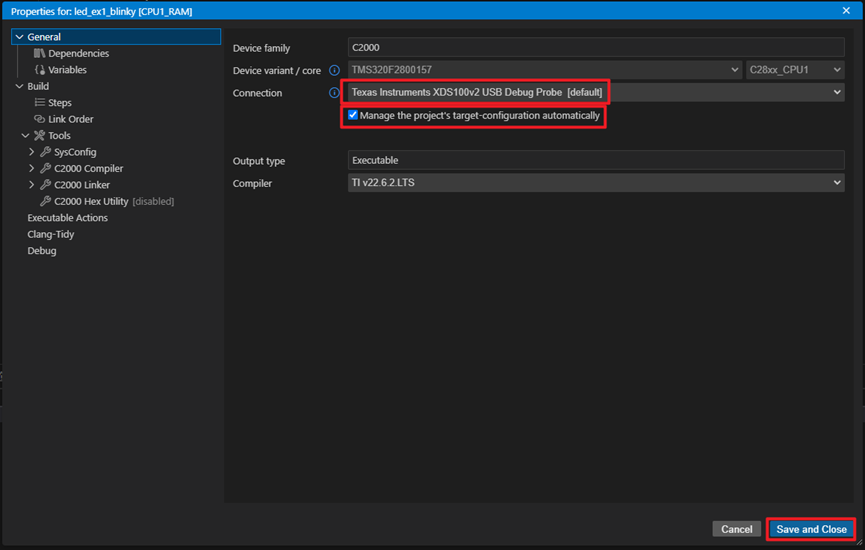Select C2000 Compiler settings

(88, 168)
